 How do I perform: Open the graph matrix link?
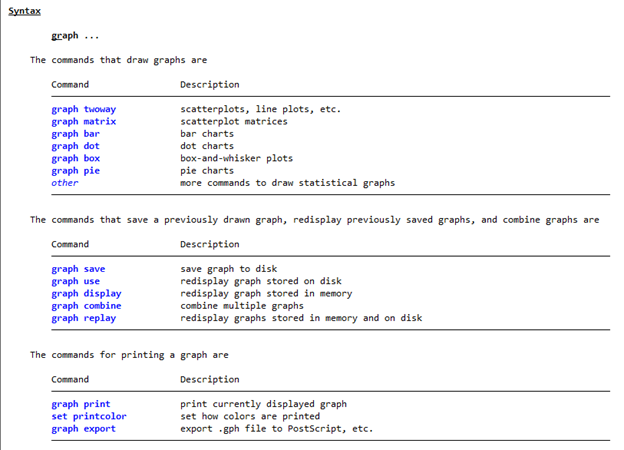84,122
